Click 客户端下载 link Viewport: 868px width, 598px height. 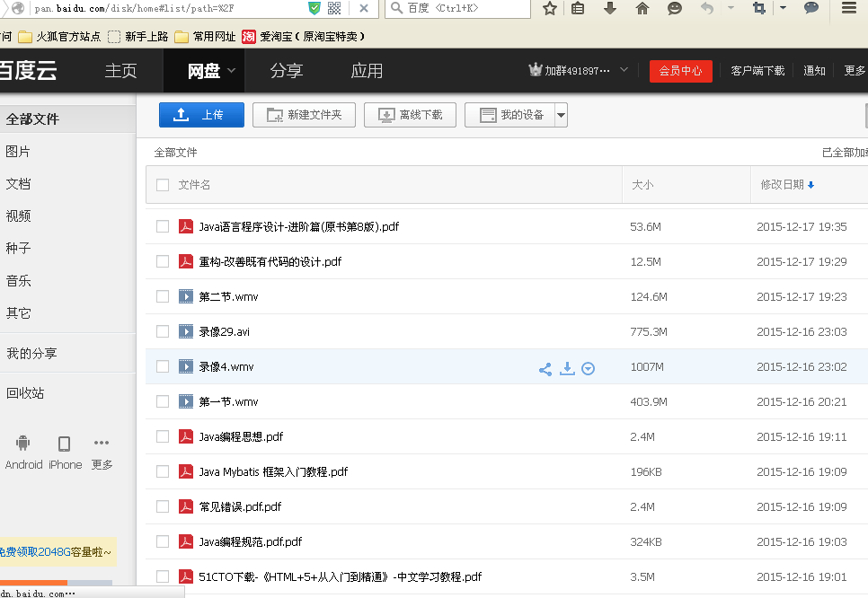[757, 71]
